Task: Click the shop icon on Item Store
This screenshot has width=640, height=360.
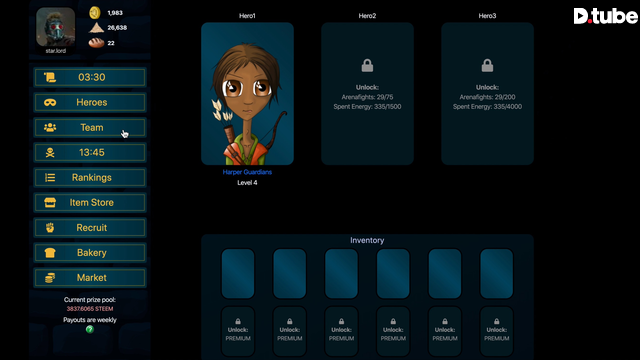Action: 50,202
